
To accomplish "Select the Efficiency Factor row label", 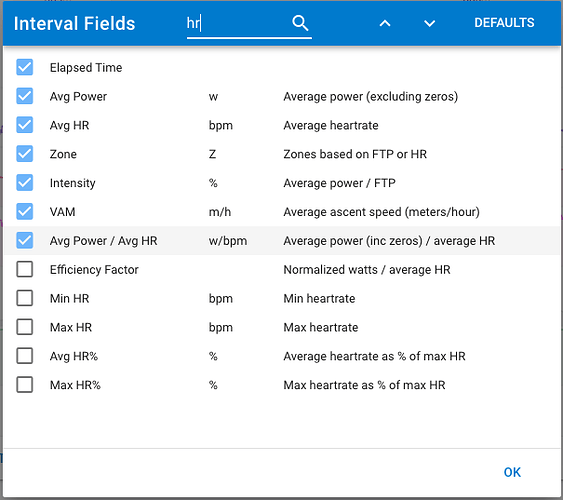I will 94,270.
